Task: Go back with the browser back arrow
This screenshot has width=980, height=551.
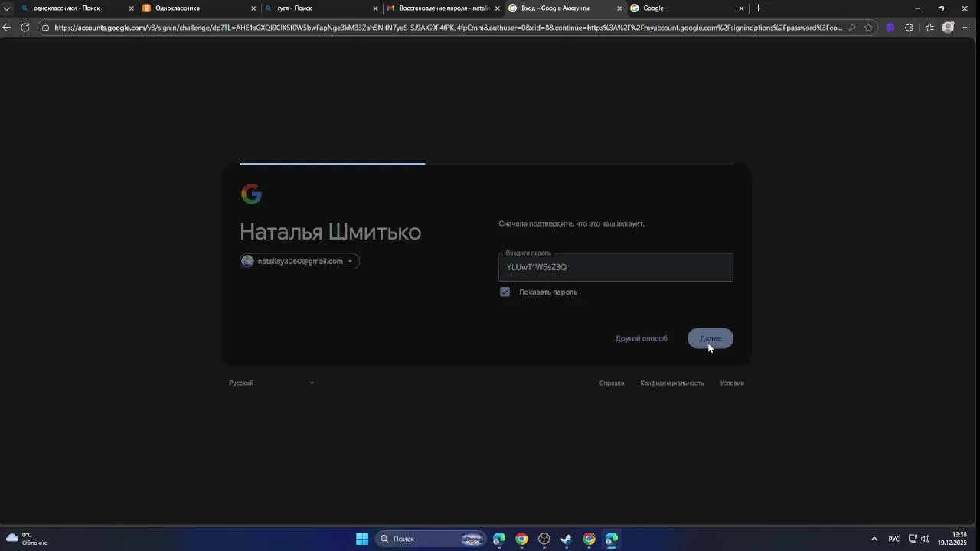Action: pyautogui.click(x=7, y=28)
